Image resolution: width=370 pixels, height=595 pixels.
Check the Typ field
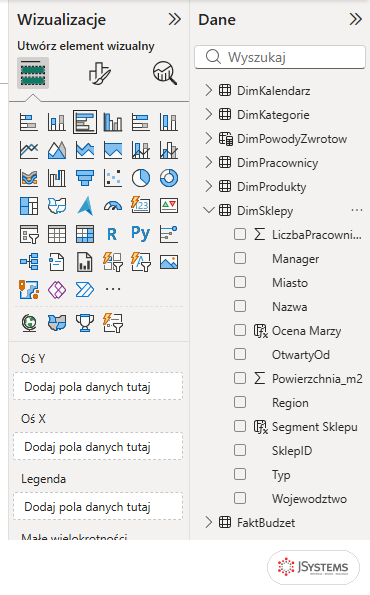[x=240, y=474]
